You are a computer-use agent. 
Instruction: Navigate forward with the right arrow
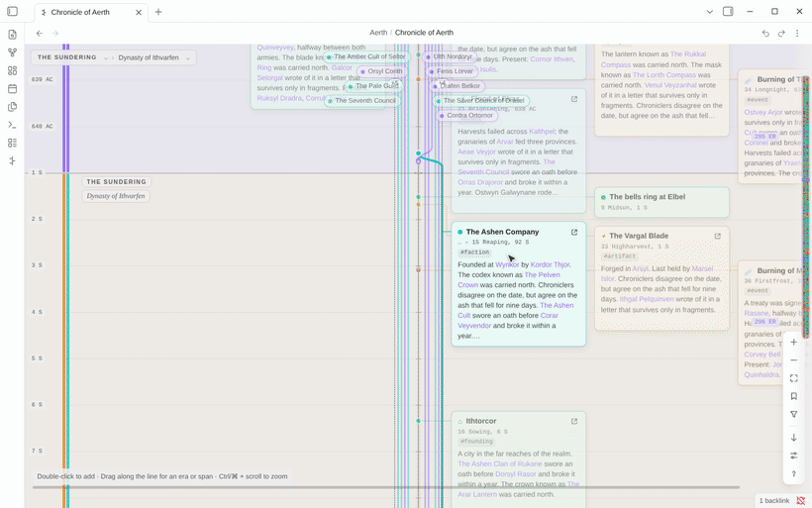55,33
